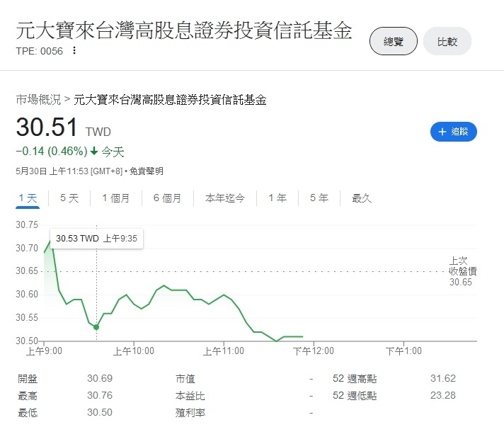Click the green chart data point at 9:35
The width and height of the screenshot is (504, 427).
(96, 327)
